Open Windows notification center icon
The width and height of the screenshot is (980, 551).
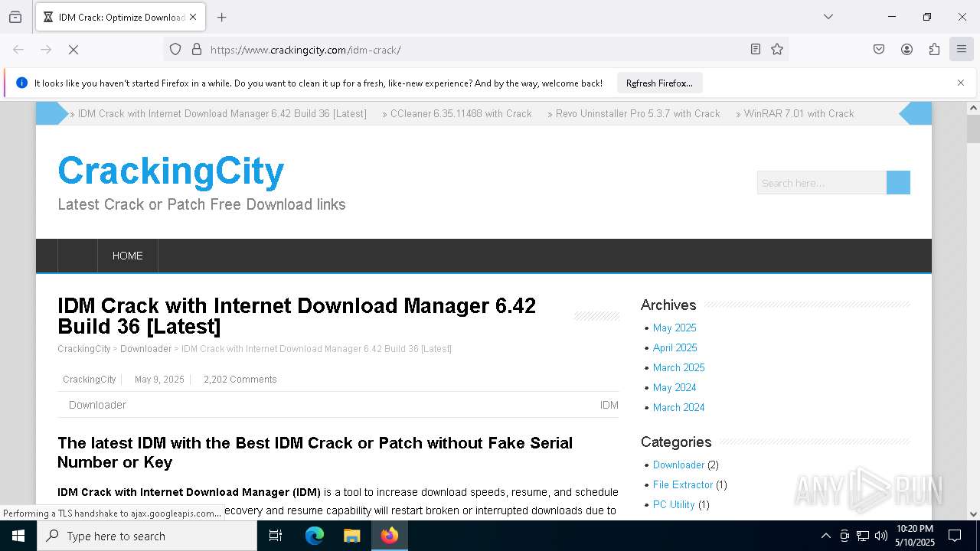(955, 536)
